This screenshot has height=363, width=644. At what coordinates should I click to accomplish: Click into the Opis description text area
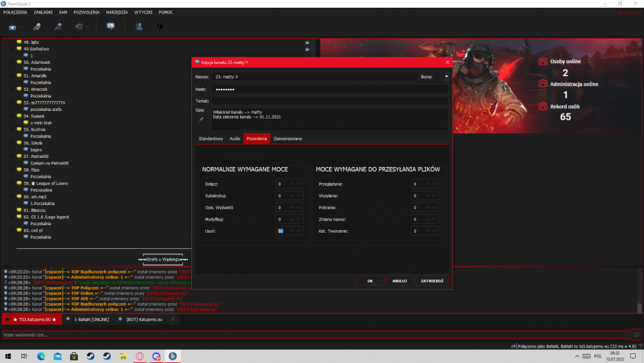(x=330, y=119)
